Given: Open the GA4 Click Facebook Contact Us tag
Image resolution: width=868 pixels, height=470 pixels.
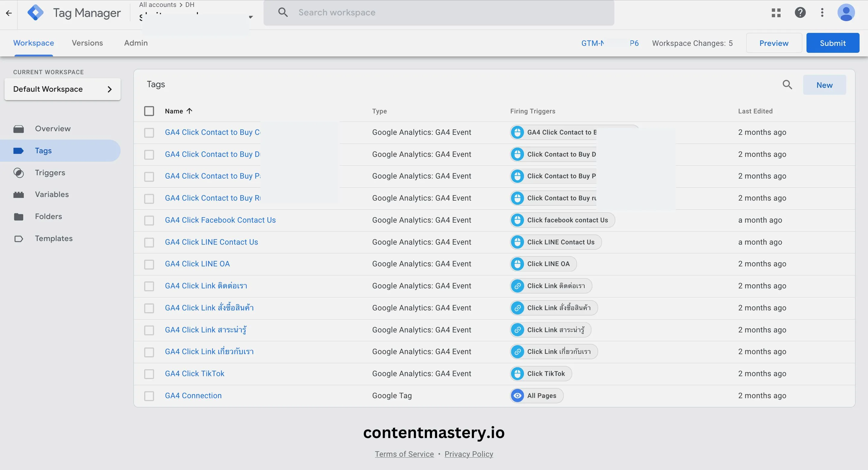Looking at the screenshot, I should tap(220, 220).
